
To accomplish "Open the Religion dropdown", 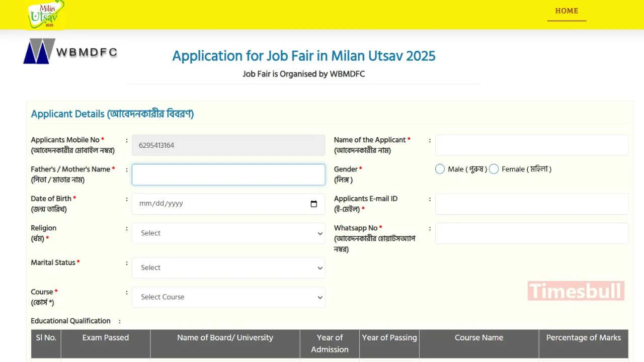I will 228,233.
